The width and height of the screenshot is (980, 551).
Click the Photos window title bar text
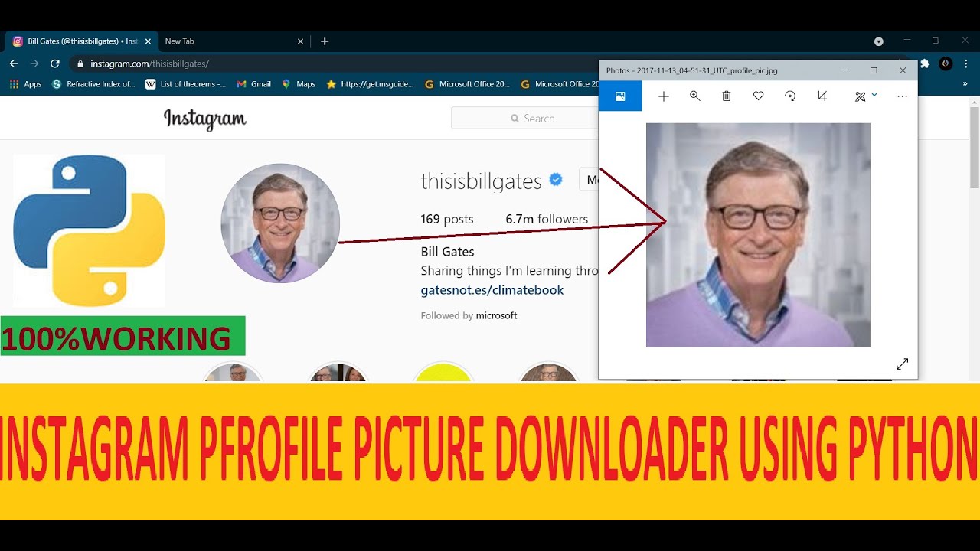(x=691, y=70)
